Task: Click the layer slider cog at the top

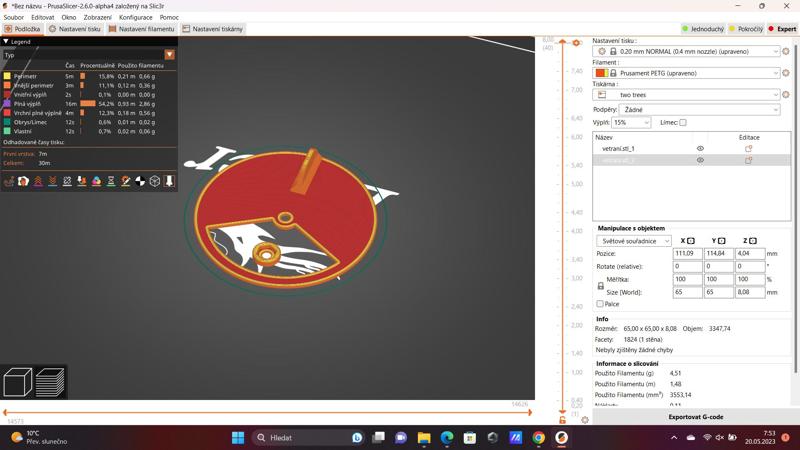Action: tap(576, 43)
